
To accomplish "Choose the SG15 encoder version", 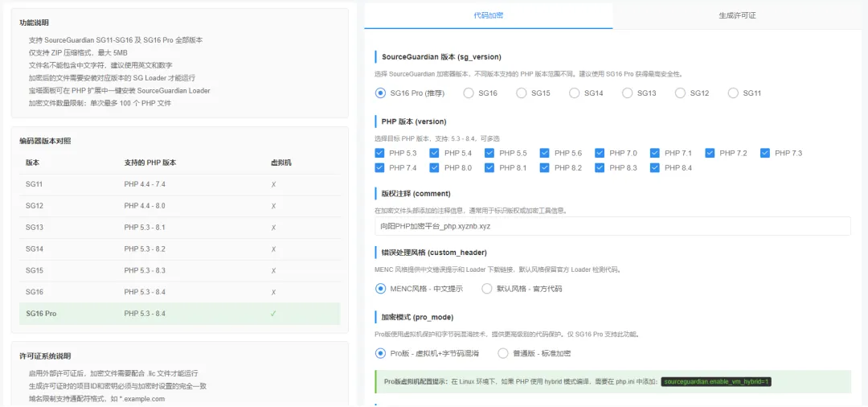I will (522, 93).
